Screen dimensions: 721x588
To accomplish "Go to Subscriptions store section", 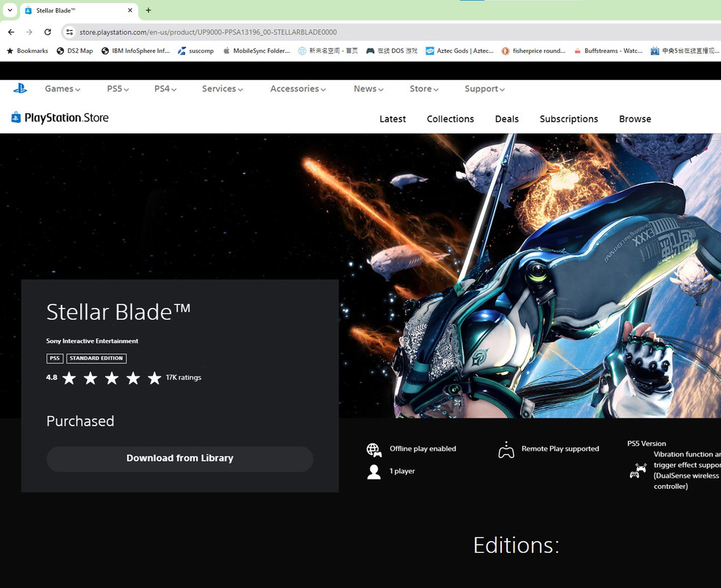I will pos(569,119).
